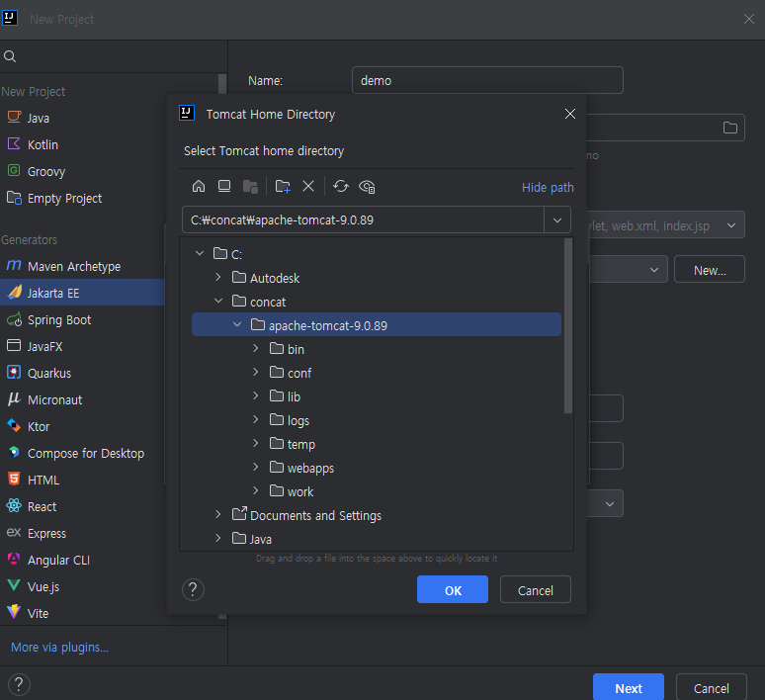The height and width of the screenshot is (700, 765).
Task: Click the Tomcat path text field
Action: click(x=363, y=220)
